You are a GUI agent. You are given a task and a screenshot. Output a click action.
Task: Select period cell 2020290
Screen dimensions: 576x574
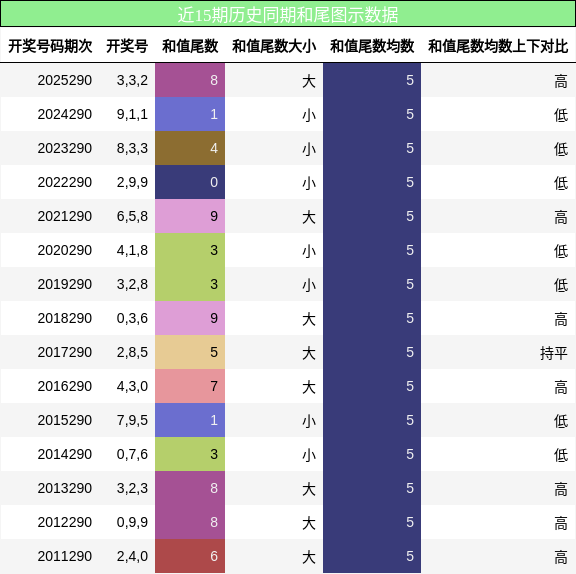(x=65, y=250)
